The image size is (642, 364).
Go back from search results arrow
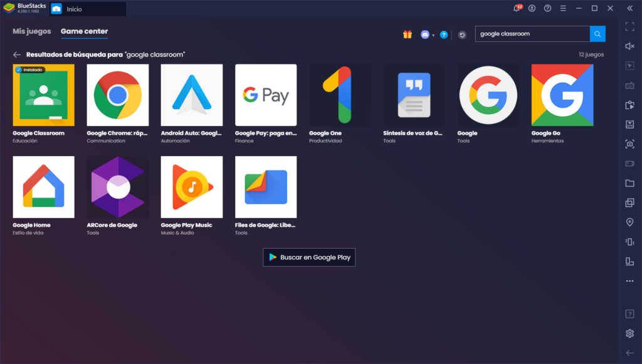[x=16, y=54]
